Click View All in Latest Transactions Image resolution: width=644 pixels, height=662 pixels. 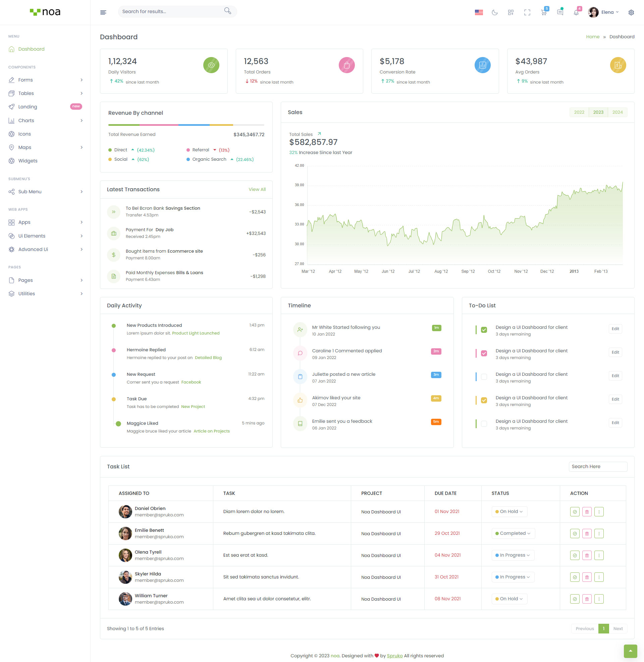[x=257, y=190]
